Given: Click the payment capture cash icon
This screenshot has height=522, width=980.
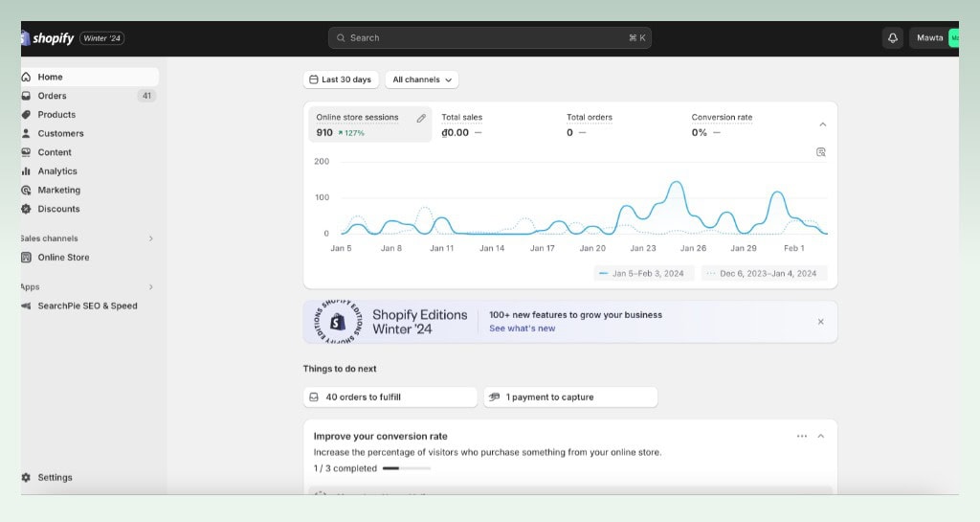Looking at the screenshot, I should pos(494,397).
